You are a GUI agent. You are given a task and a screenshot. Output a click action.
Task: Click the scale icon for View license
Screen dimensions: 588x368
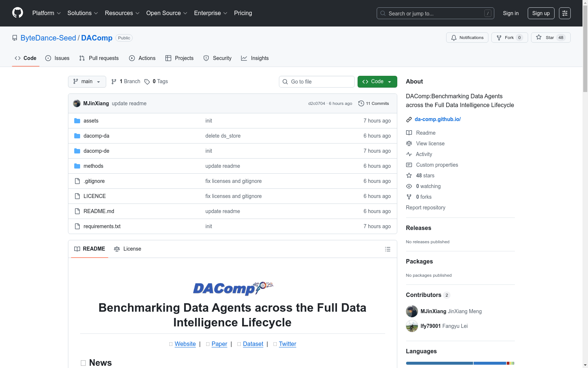(409, 144)
